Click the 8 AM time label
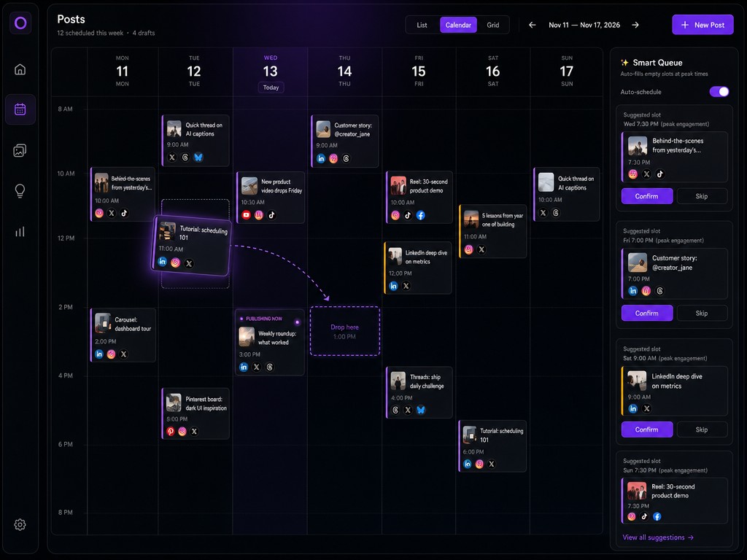The image size is (747, 560). 65,109
